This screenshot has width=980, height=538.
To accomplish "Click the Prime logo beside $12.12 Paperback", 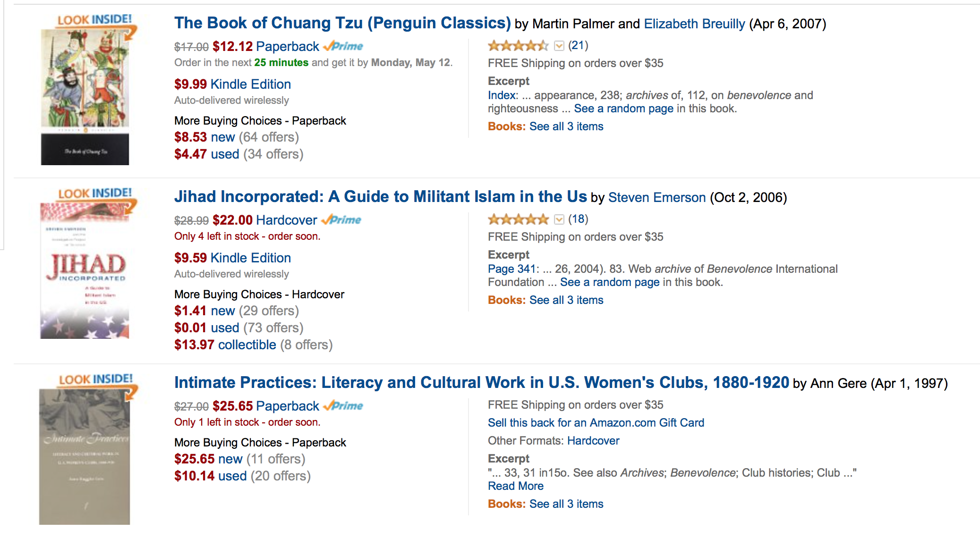I will [343, 46].
